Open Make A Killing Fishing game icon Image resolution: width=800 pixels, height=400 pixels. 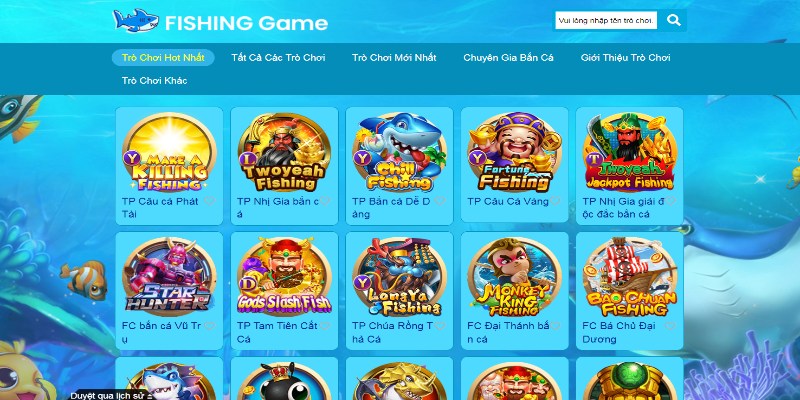point(169,153)
